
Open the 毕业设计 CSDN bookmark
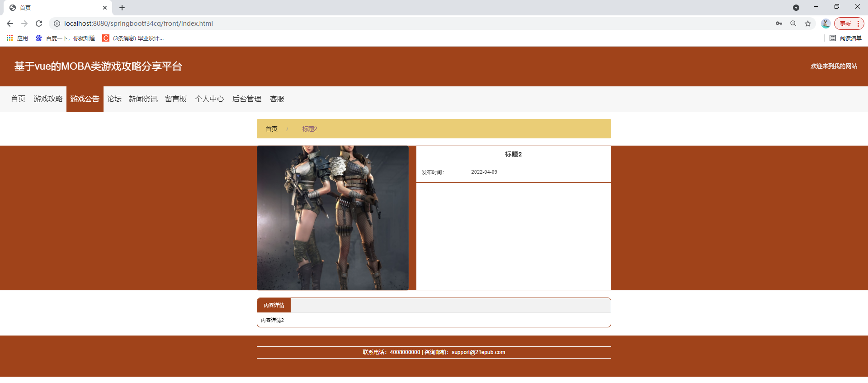[x=133, y=38]
